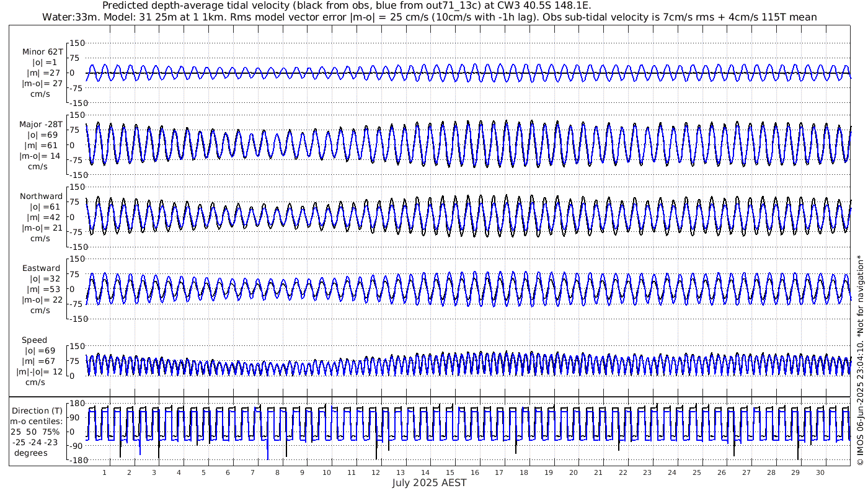Select day "7" on the date axis
The image size is (868, 496).
(252, 472)
